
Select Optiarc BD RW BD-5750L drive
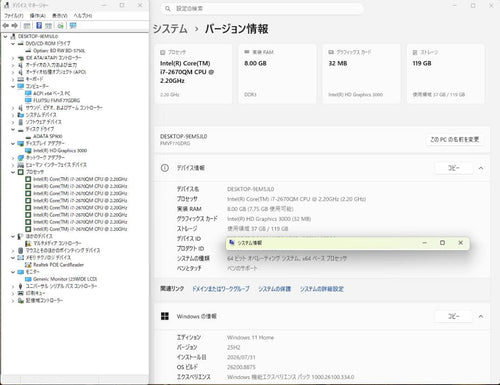(59, 51)
